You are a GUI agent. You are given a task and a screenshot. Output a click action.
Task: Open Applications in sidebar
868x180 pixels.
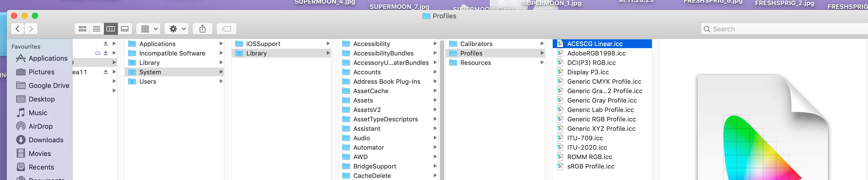tap(42, 58)
